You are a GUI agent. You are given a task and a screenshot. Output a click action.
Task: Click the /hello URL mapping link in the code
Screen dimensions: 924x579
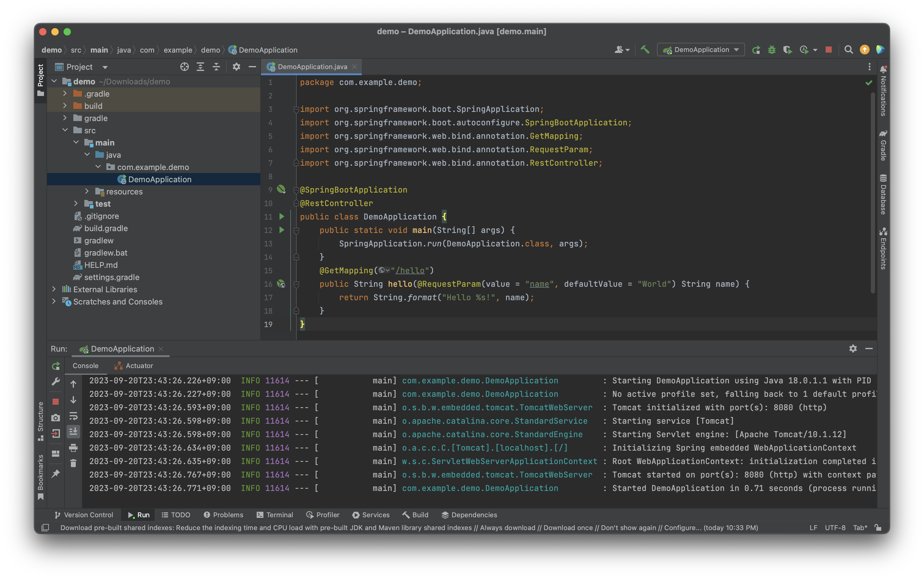[410, 270]
